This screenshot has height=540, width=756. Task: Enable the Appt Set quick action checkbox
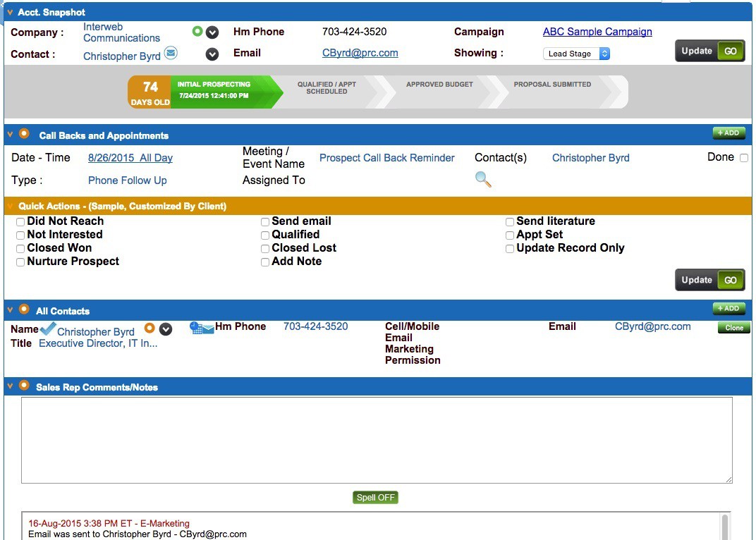(510, 235)
